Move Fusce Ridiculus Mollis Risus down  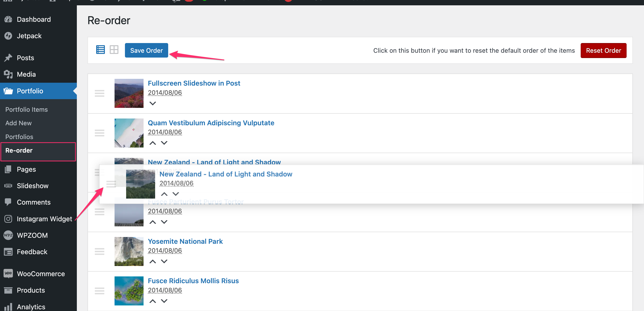point(164,301)
